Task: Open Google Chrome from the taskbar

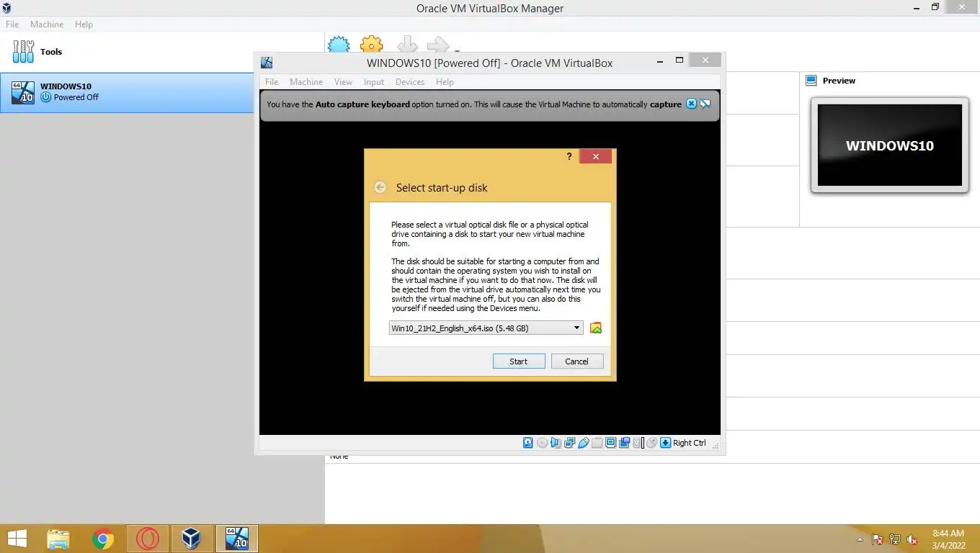Action: 103,539
